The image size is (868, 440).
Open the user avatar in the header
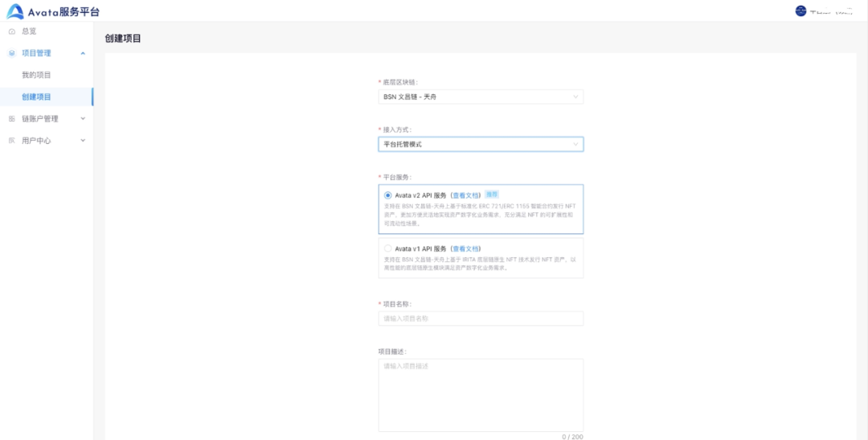click(x=800, y=10)
